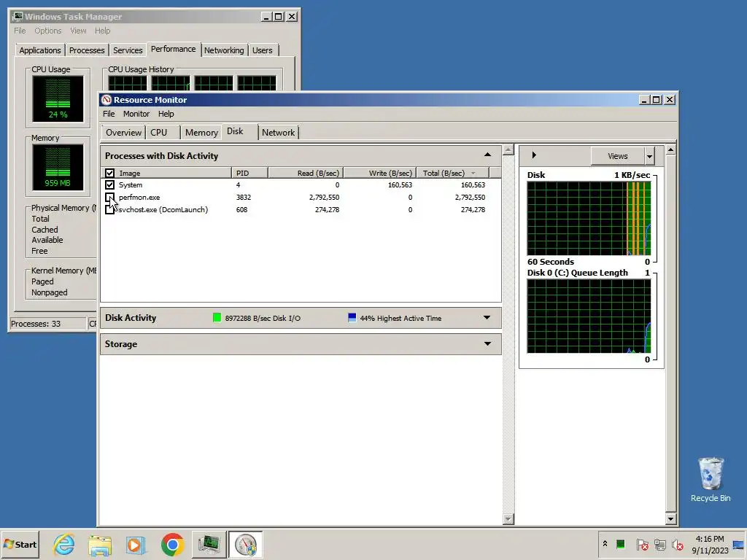Image resolution: width=747 pixels, height=560 pixels.
Task: Expand the Storage section
Action: click(487, 344)
